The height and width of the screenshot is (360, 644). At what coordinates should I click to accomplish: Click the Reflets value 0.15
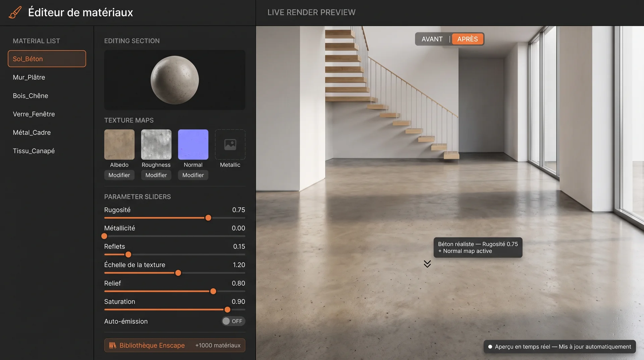pos(239,246)
